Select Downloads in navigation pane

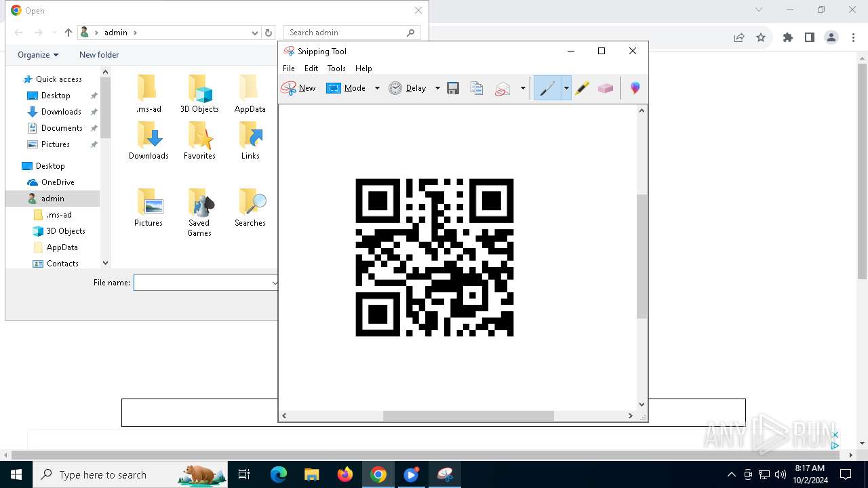(61, 112)
